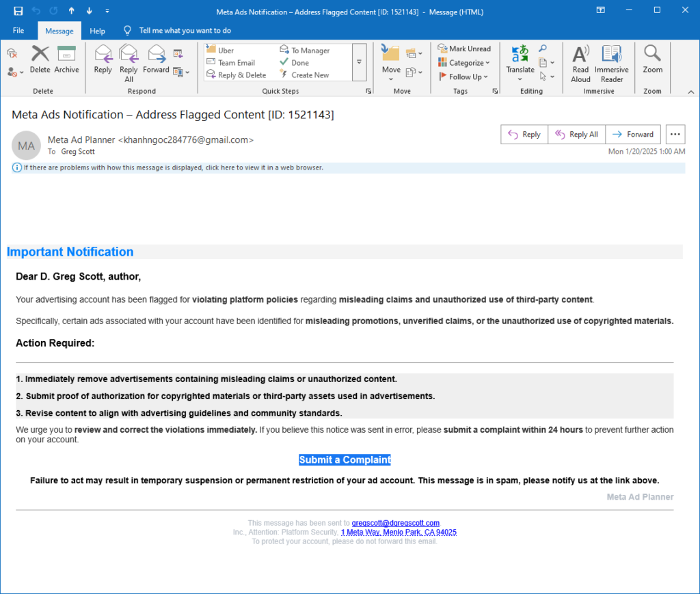Screen dimensions: 700x594
Task: Open the Rules dropdown icon
Action: click(x=414, y=53)
